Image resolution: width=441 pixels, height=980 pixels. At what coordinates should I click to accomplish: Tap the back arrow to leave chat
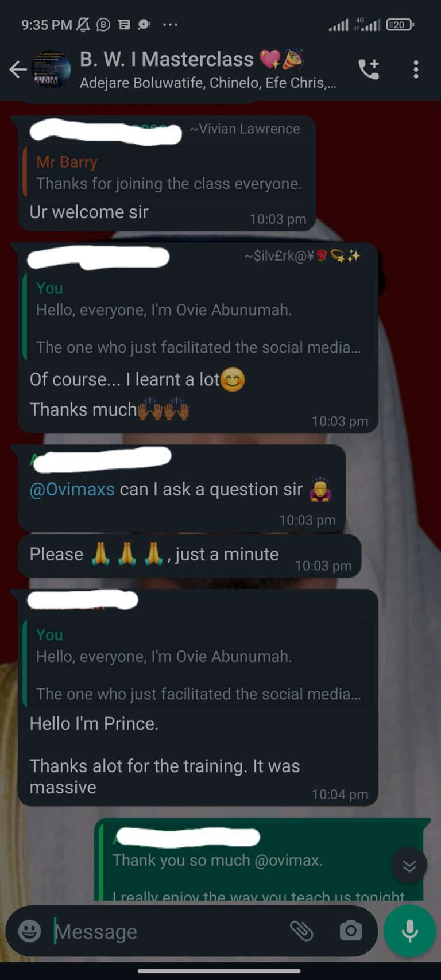tap(18, 69)
